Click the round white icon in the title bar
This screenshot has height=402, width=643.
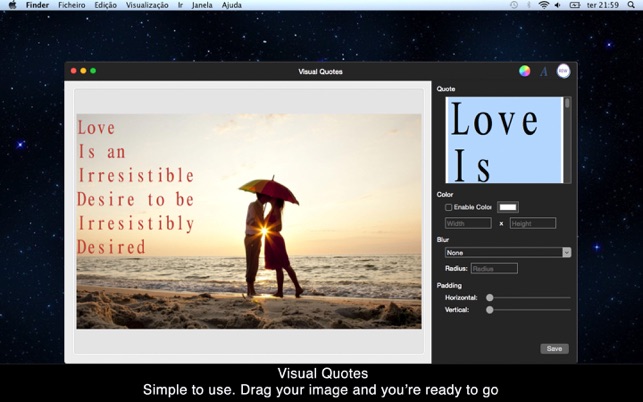[x=563, y=71]
